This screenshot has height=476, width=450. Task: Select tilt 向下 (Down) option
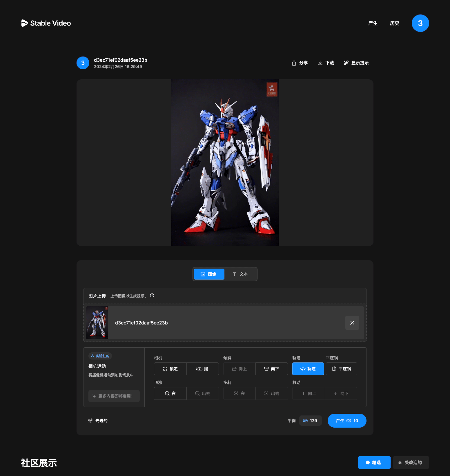click(x=272, y=369)
